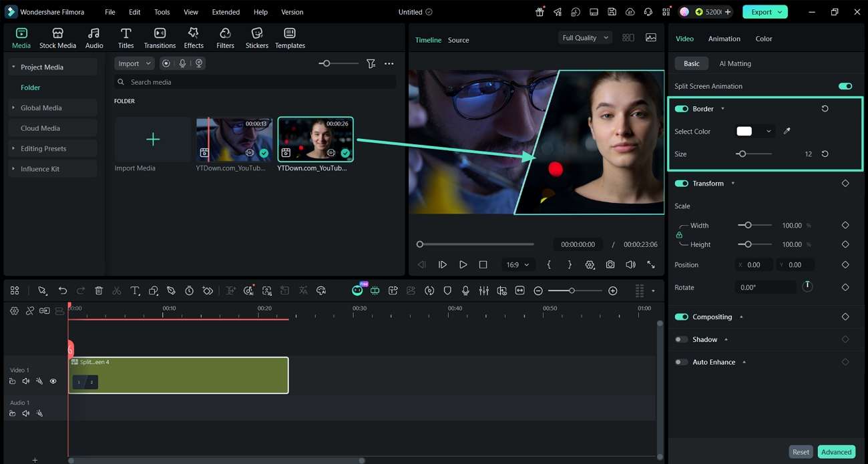
Task: Click the Border Size slider
Action: [x=754, y=154]
